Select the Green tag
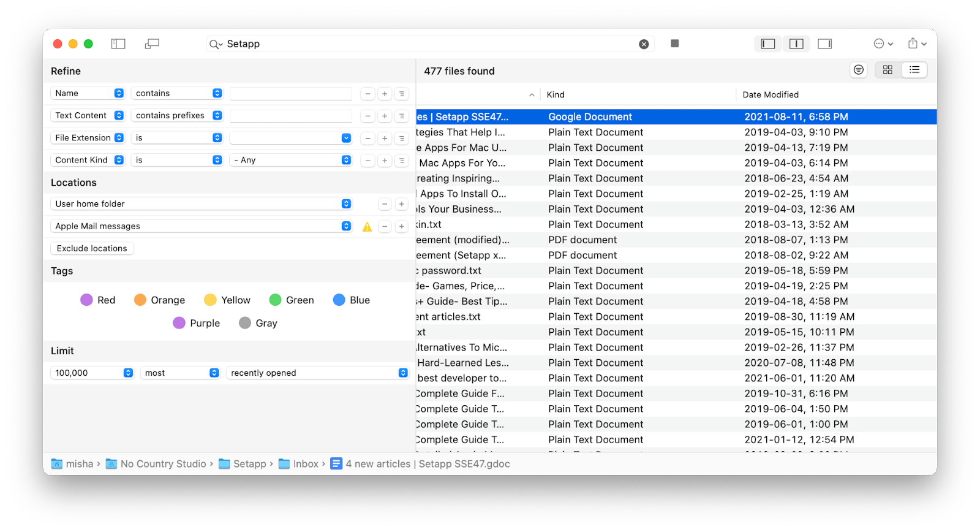The width and height of the screenshot is (980, 532). coord(292,300)
